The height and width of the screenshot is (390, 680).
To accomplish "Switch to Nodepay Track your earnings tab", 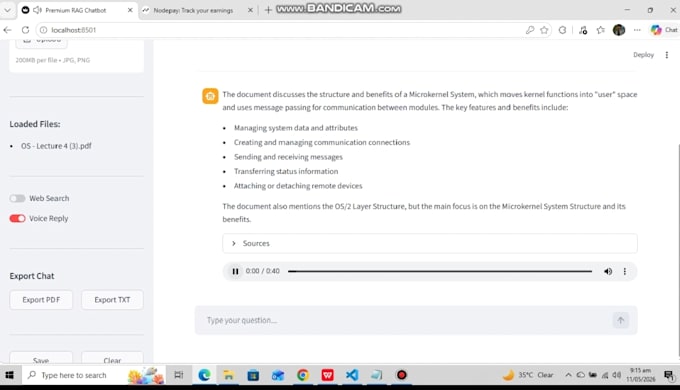I will pos(193,10).
